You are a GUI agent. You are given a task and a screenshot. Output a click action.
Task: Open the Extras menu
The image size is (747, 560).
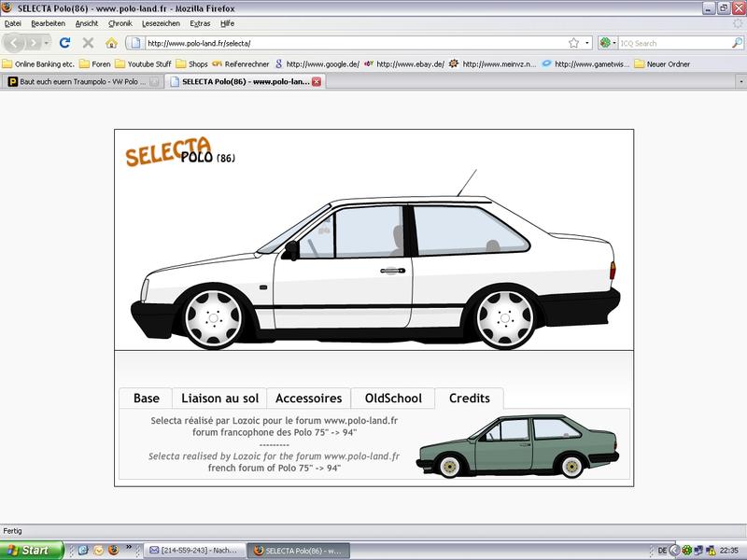[200, 23]
